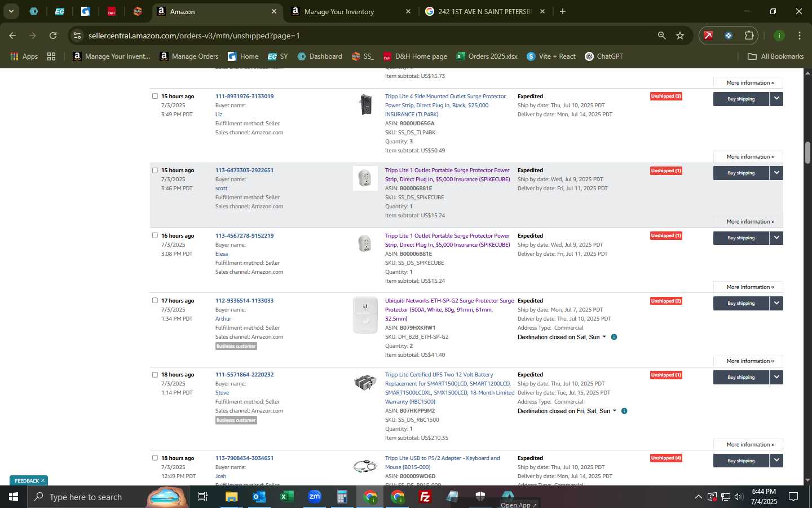Expand Buy shipping dropdown for Liz's order
Image resolution: width=812 pixels, height=508 pixels.
pos(776,99)
